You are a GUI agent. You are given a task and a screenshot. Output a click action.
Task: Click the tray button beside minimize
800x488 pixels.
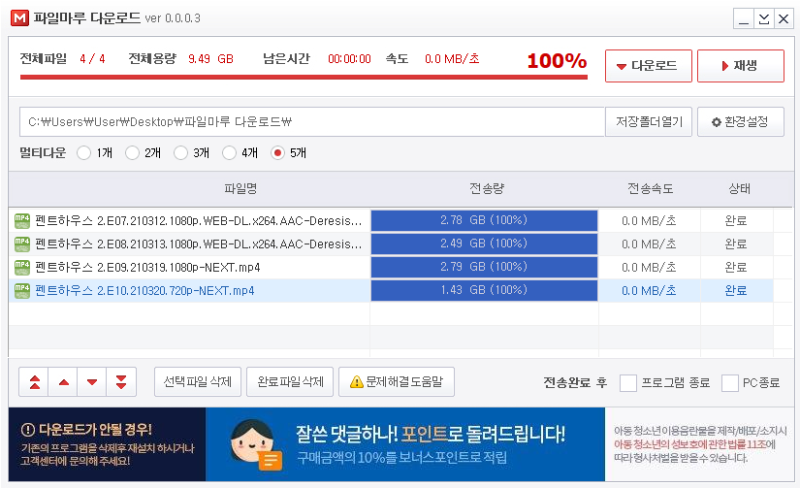point(764,19)
